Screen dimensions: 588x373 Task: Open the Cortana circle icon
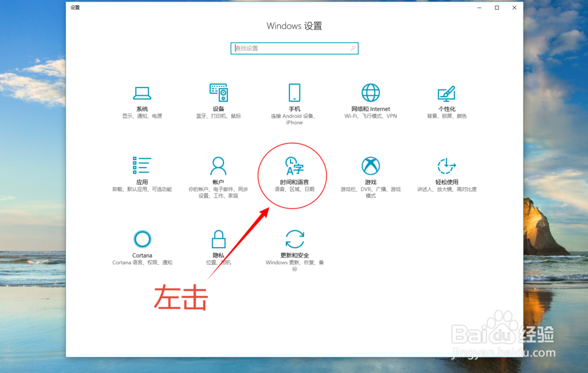[142, 239]
